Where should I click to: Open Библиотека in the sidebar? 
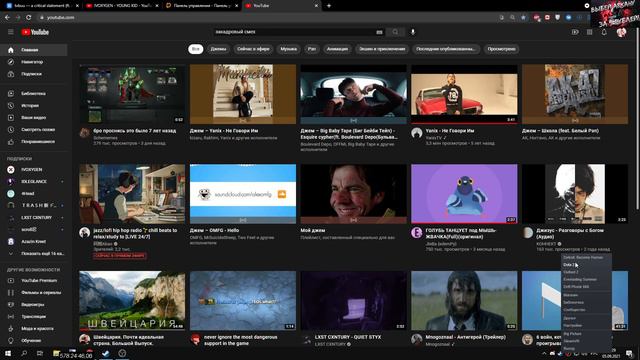tap(34, 93)
